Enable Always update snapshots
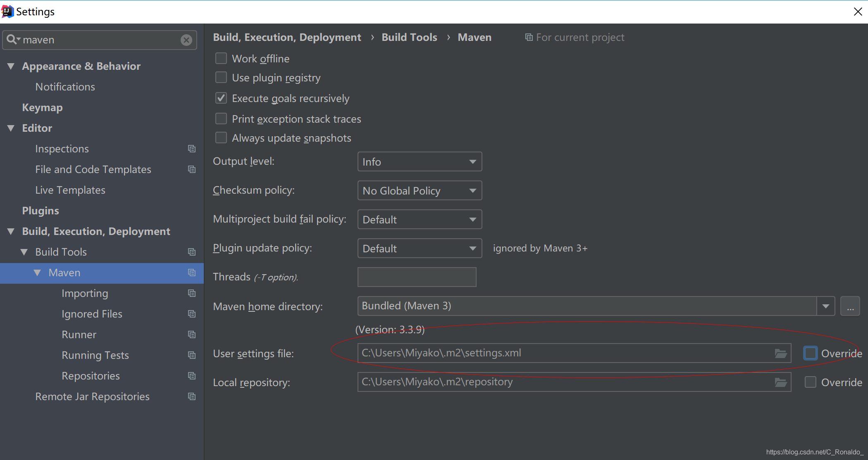Image resolution: width=868 pixels, height=460 pixels. [x=221, y=138]
